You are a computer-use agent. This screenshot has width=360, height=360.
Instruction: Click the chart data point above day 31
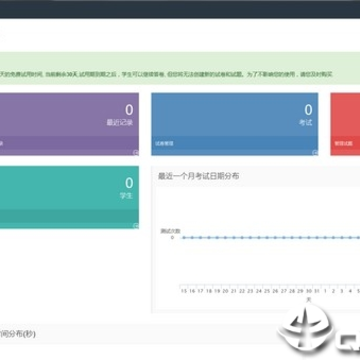click(317, 238)
